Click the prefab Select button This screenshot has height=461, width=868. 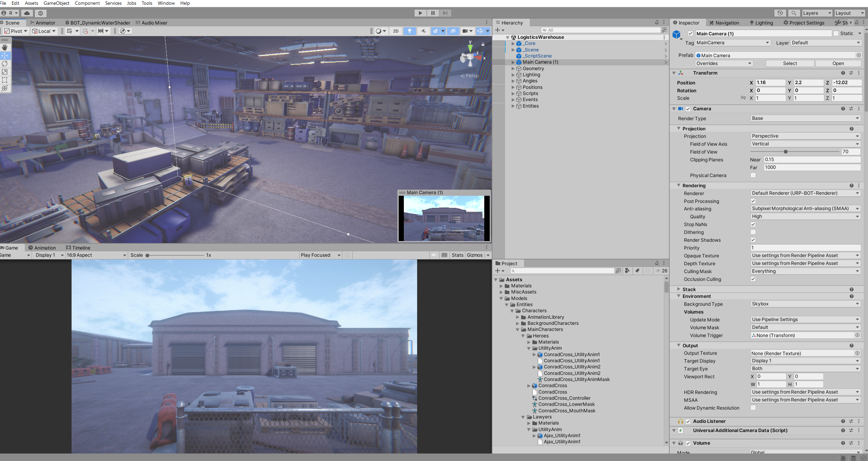point(790,64)
